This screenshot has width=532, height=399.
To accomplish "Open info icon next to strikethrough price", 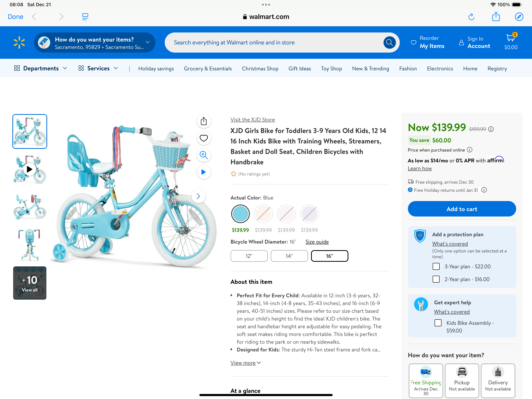I will point(491,129).
